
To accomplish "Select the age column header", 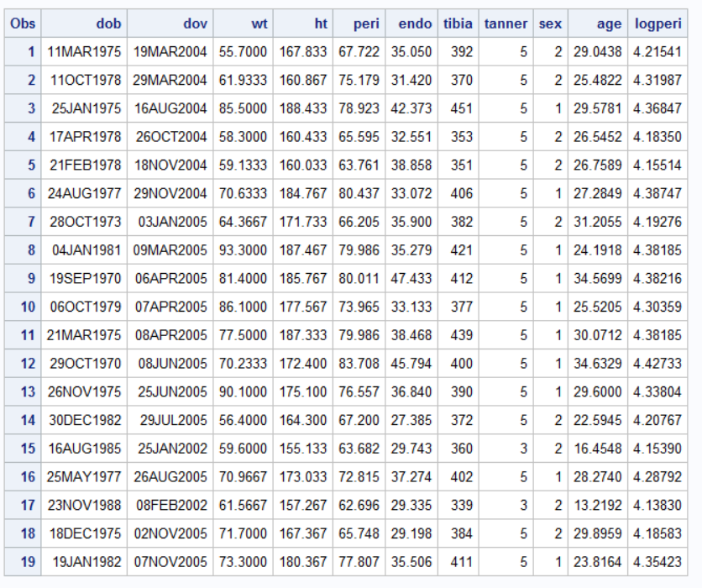I will (609, 24).
